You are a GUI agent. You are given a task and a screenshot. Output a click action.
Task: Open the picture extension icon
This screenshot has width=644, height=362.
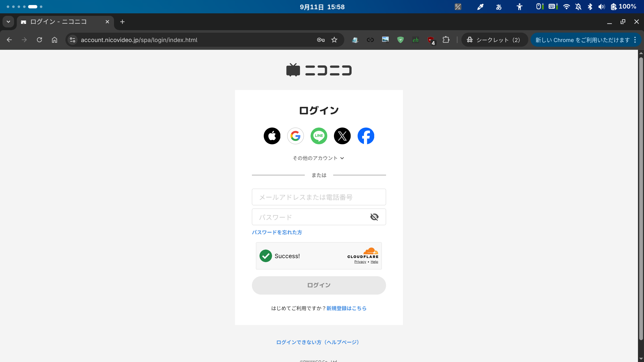click(x=385, y=40)
